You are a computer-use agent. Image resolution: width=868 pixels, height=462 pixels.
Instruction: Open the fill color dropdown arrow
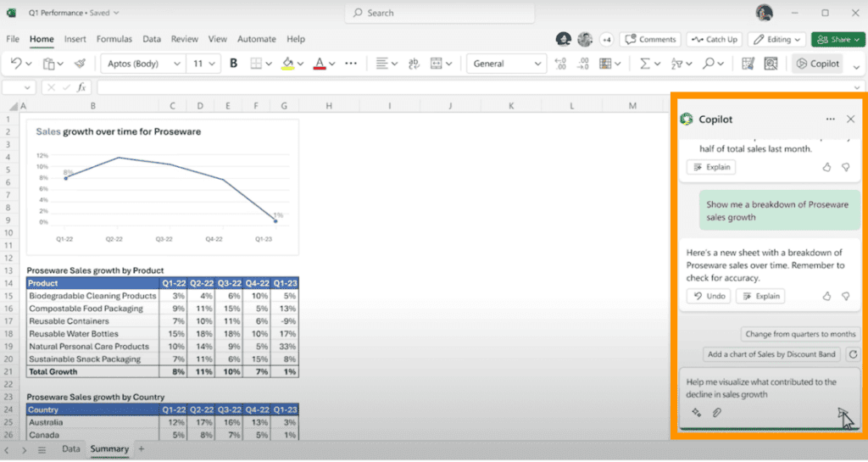(301, 64)
